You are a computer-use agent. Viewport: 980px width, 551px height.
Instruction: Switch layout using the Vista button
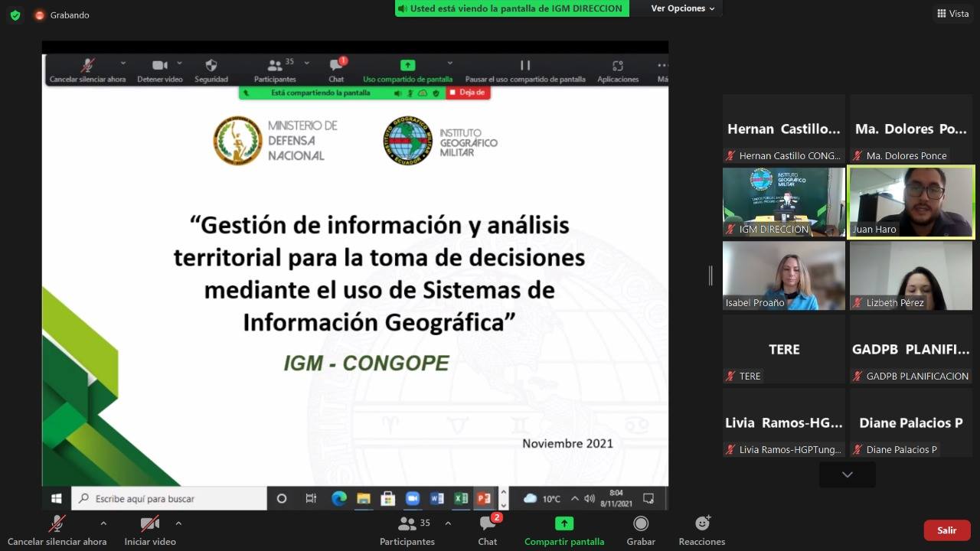952,14
